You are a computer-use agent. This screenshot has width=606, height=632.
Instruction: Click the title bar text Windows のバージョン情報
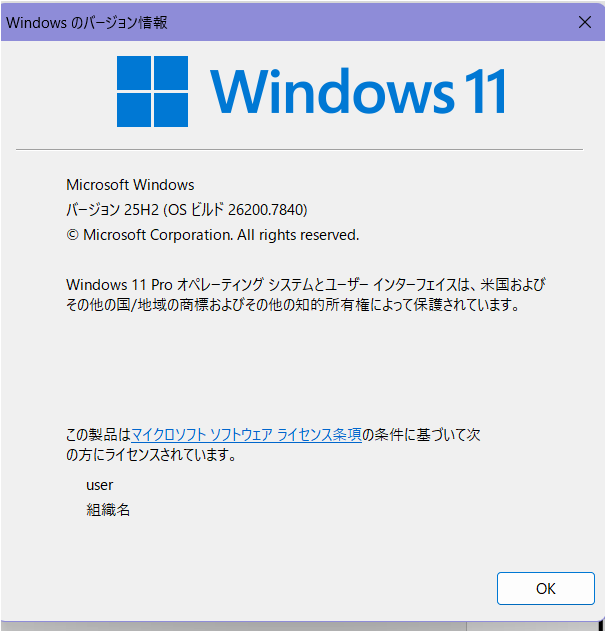pos(87,23)
